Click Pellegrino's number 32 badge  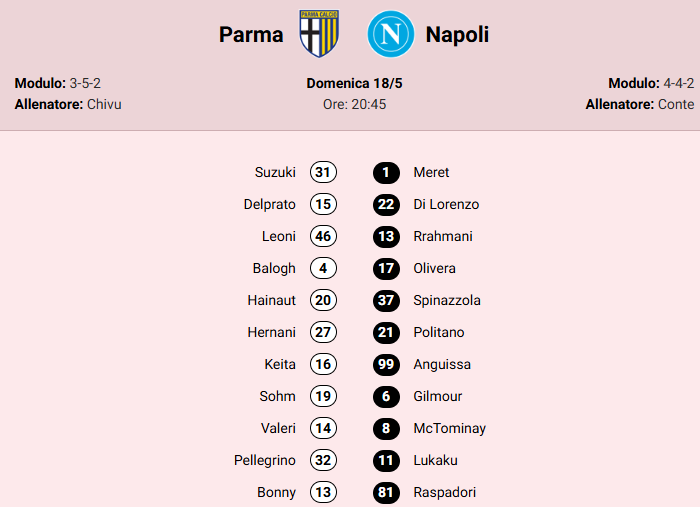click(323, 460)
